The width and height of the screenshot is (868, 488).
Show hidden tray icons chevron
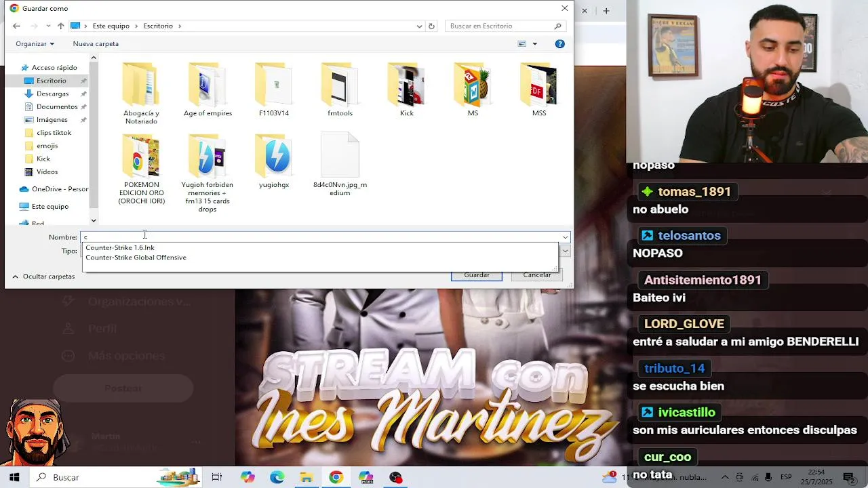(724, 477)
